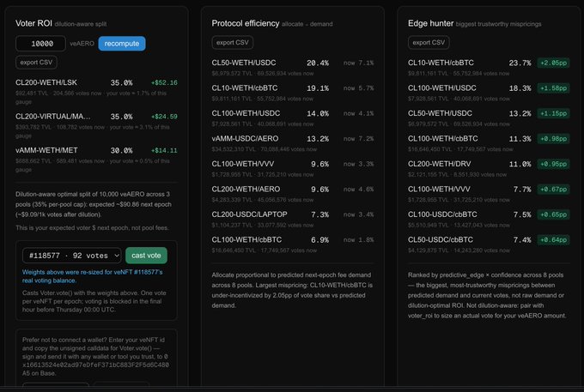Click the +0.98pp edge badge
This screenshot has width=584, height=392.
click(553, 139)
